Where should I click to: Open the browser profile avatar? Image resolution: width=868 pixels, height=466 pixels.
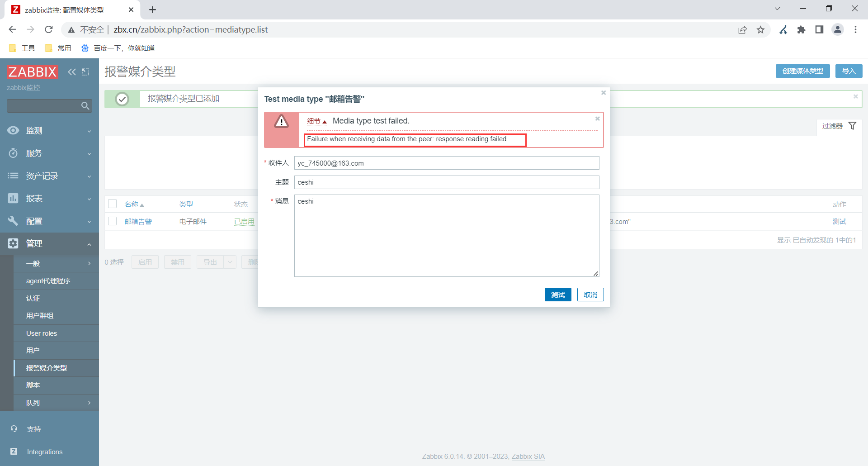pyautogui.click(x=838, y=29)
